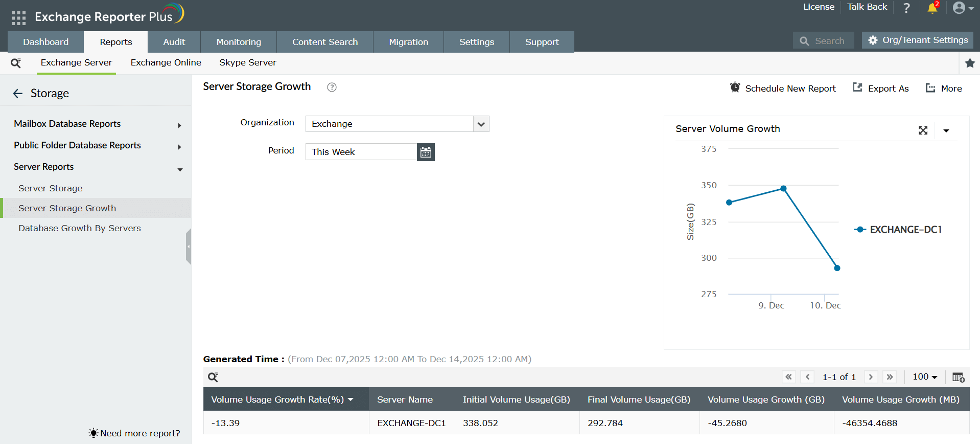Click the favorites star icon

(970, 63)
